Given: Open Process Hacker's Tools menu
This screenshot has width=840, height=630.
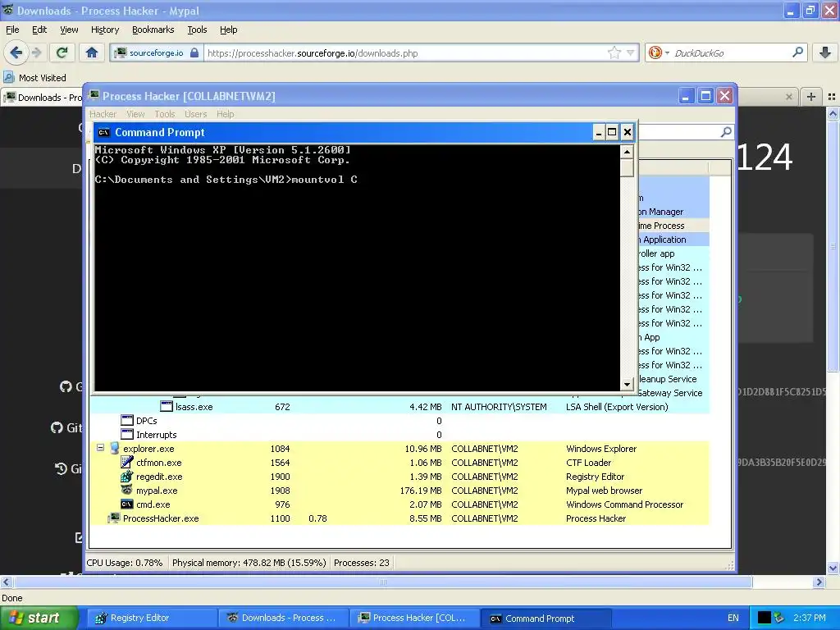Looking at the screenshot, I should coord(164,113).
